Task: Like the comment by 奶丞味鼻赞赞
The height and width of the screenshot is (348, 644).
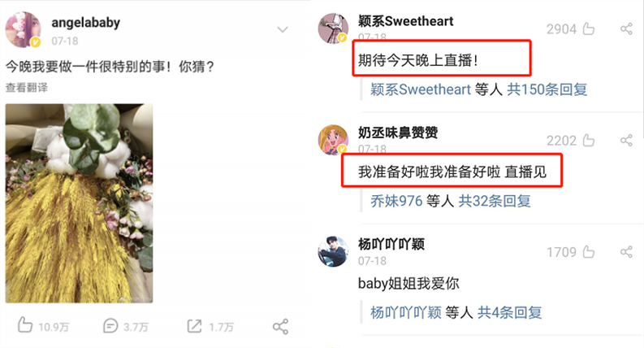Action: (x=589, y=141)
